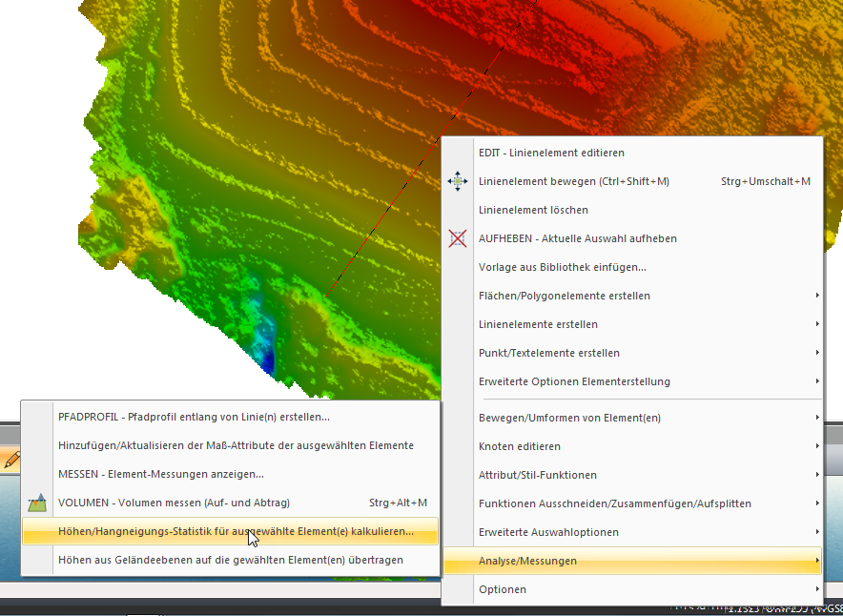The height and width of the screenshot is (616, 843).
Task: Select PFADPROFIL - Pfadprofil entlang von Linie(n) erstellen
Action: point(230,417)
